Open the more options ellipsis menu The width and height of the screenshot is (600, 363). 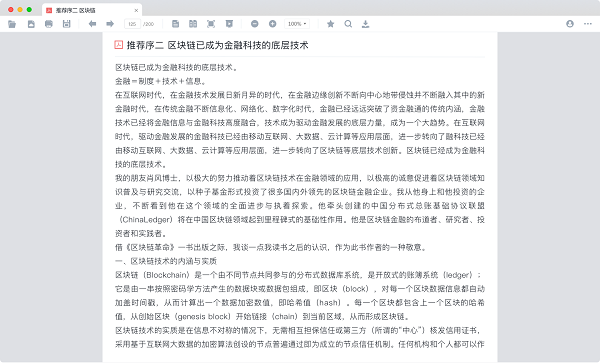[588, 24]
